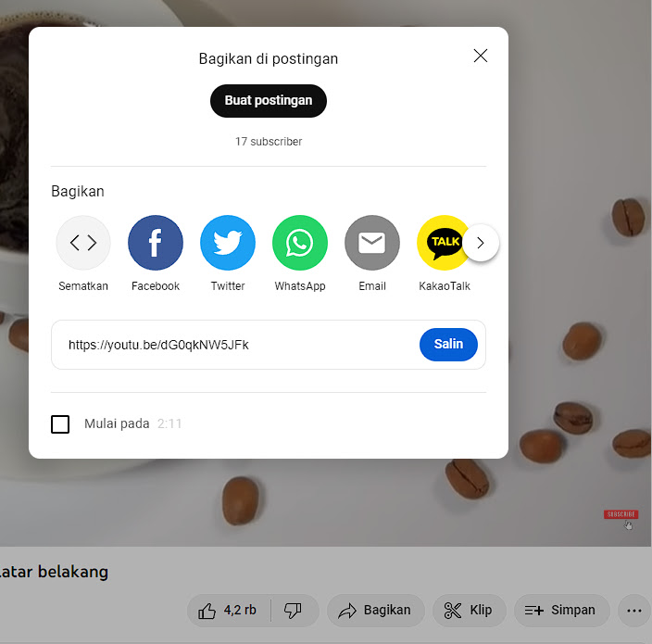Select the Sematkan embed icon

(83, 243)
